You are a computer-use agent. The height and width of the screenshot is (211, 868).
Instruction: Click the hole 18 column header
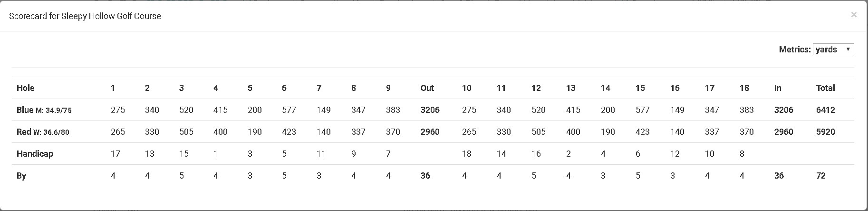[x=744, y=88]
